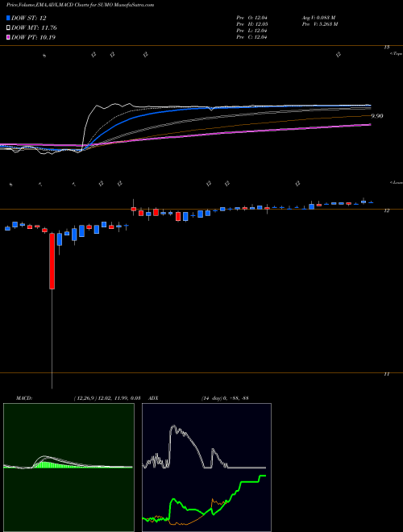The width and height of the screenshot is (403, 532).
Task: Click the 12 price axis label
Action: [x=386, y=210]
